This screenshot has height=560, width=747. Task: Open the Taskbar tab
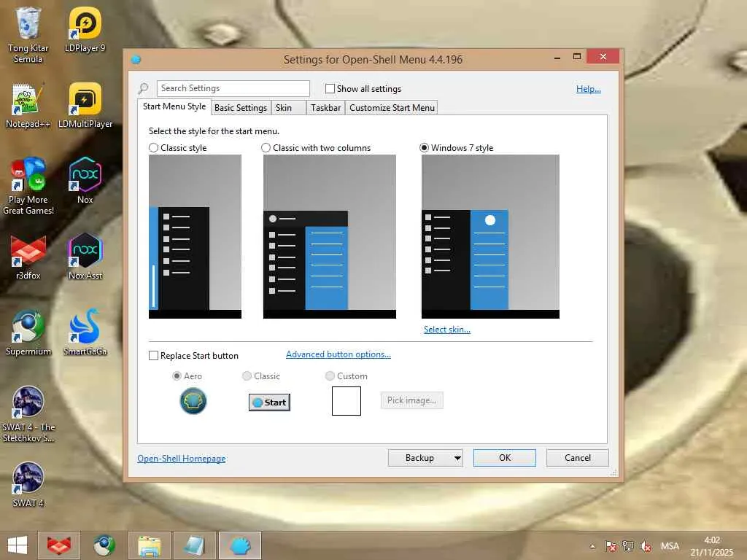point(326,108)
